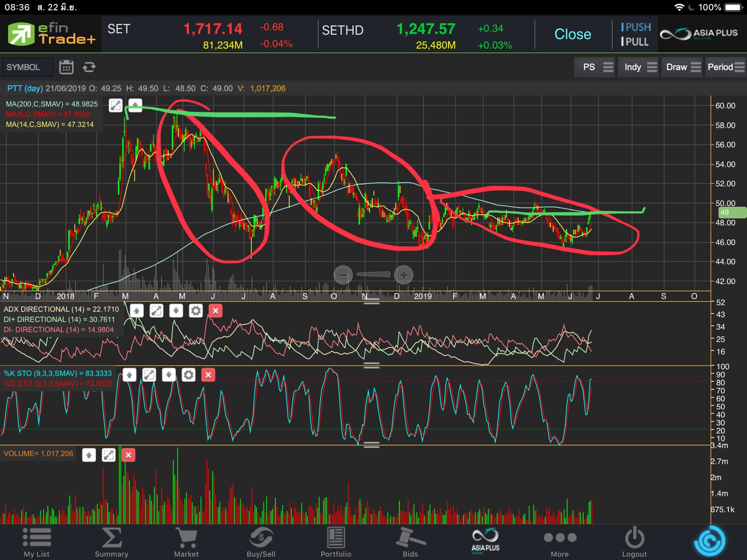Screen dimensions: 747x560
Task: Expand the stochastic panel to fullscreen
Action: (149, 375)
